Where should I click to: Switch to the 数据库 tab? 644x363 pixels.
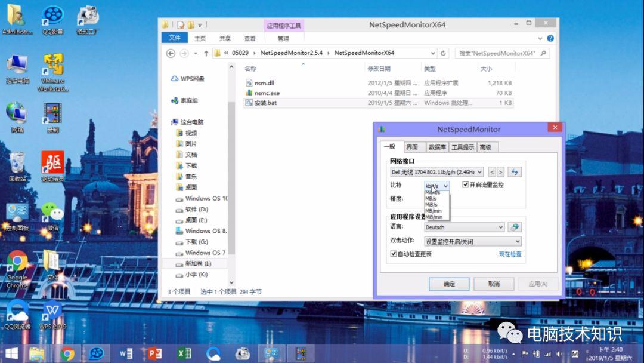point(437,147)
